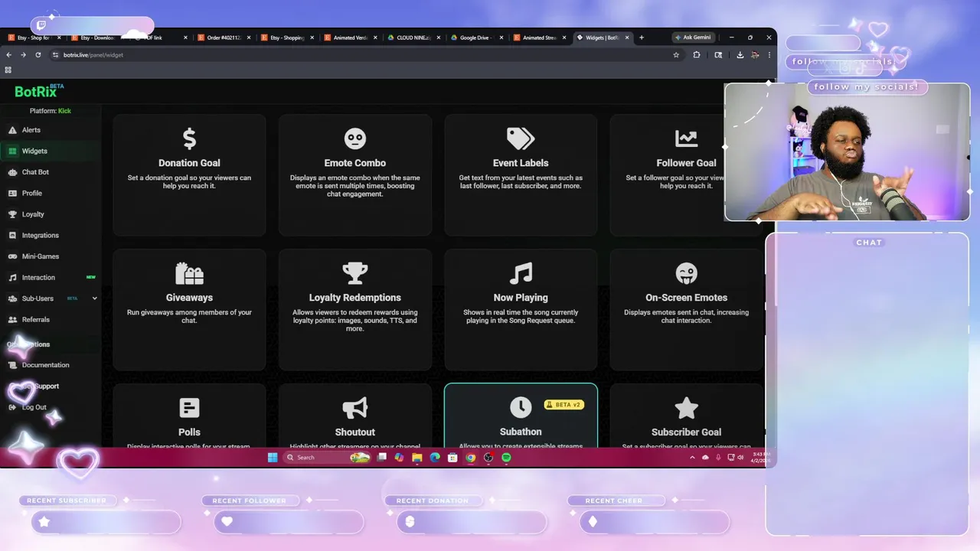This screenshot has width=980, height=551.
Task: Click the Event Labels tag icon
Action: (x=521, y=139)
